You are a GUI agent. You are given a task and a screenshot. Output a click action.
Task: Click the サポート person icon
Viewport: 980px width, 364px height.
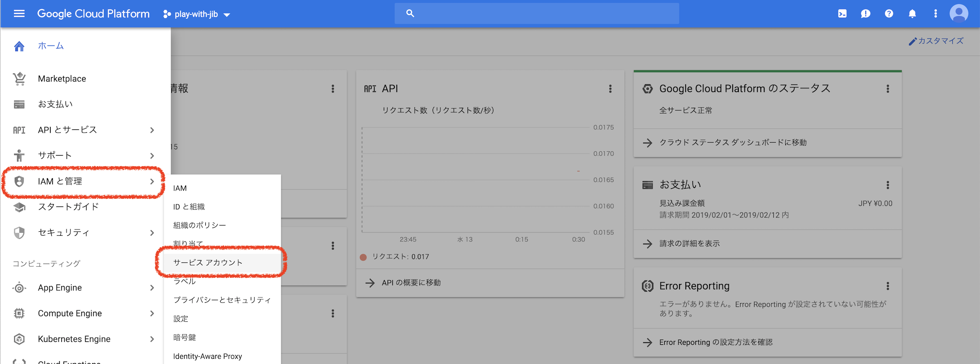19,156
